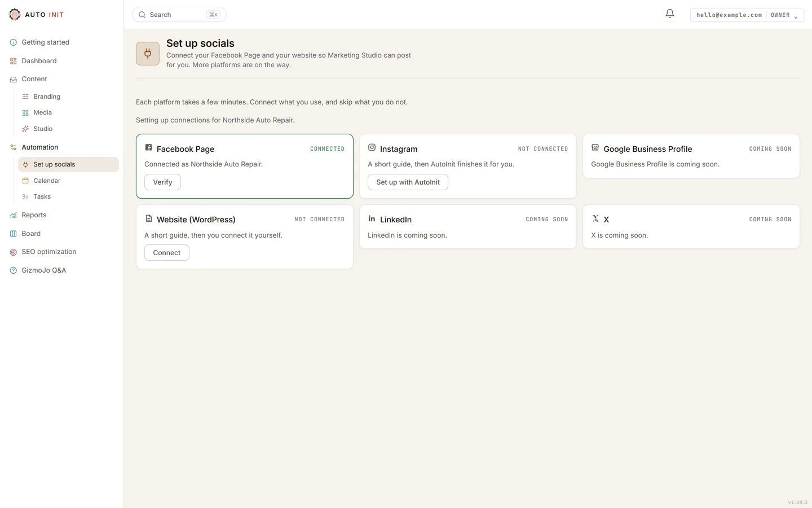Click Connect on Website (WordPress) card
Image resolution: width=812 pixels, height=508 pixels.
(x=167, y=253)
